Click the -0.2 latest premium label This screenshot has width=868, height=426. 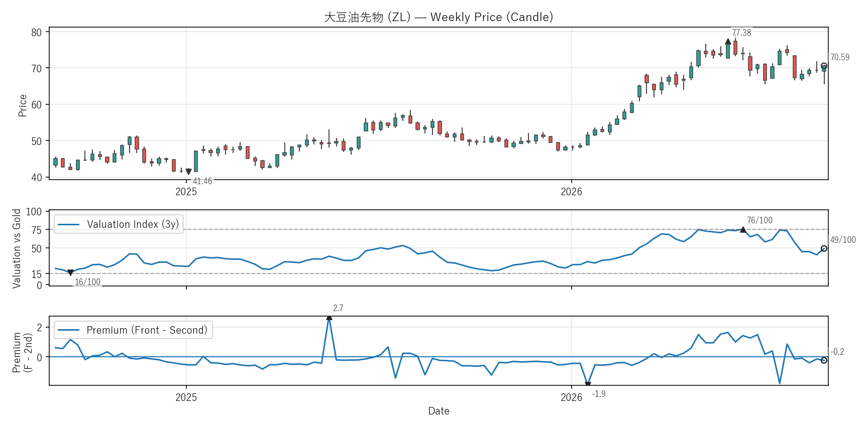pos(837,352)
